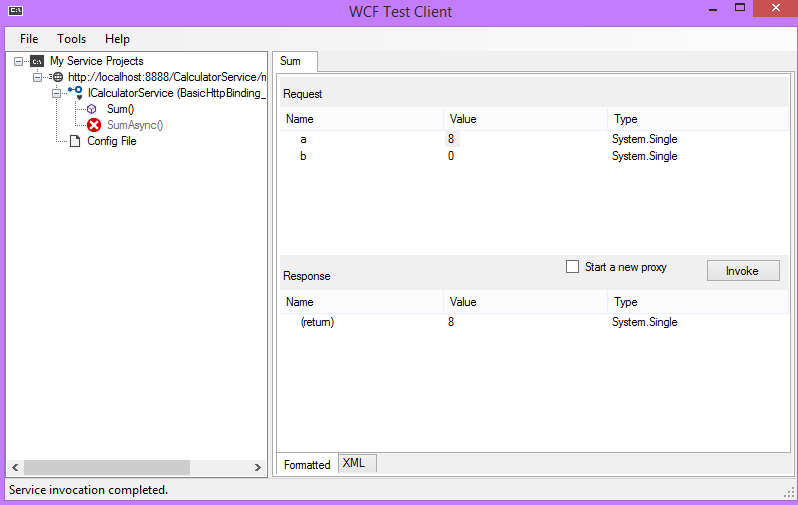Select the Formatted tab

tap(307, 464)
